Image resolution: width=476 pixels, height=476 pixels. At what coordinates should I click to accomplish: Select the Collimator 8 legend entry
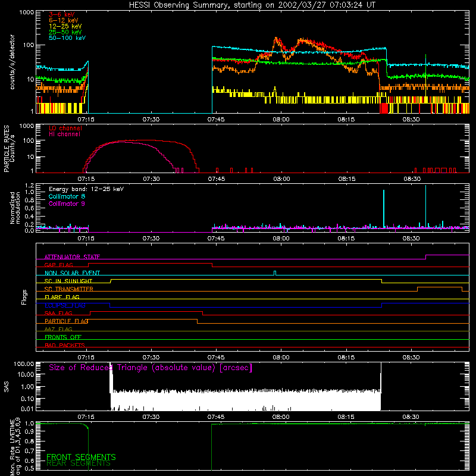coord(67,196)
